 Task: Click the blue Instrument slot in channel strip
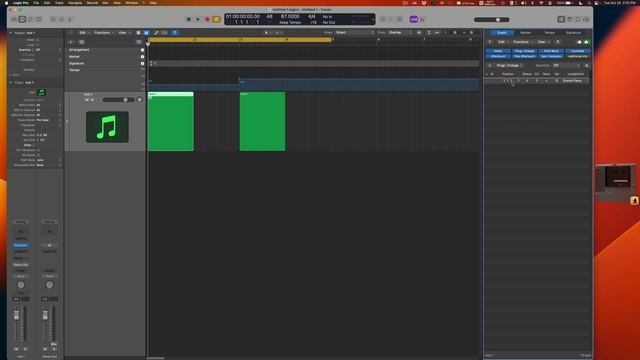click(20, 245)
